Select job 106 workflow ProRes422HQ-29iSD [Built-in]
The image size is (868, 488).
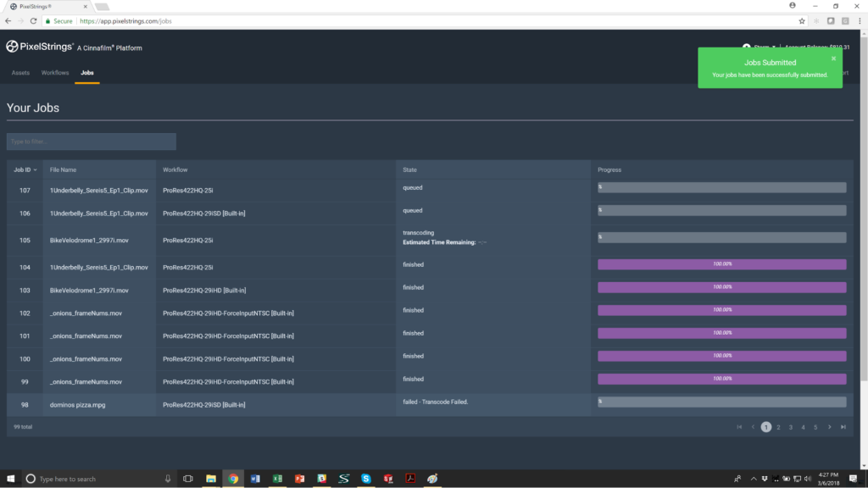point(203,213)
